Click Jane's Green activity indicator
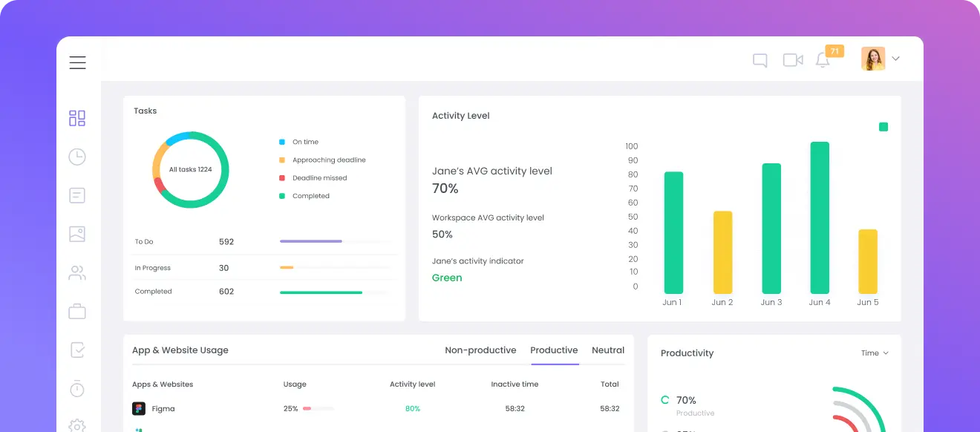Viewport: 980px width, 432px height. [446, 277]
